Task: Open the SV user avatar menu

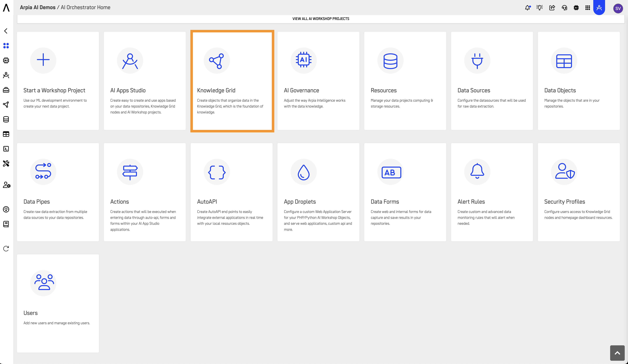Action: click(x=618, y=8)
